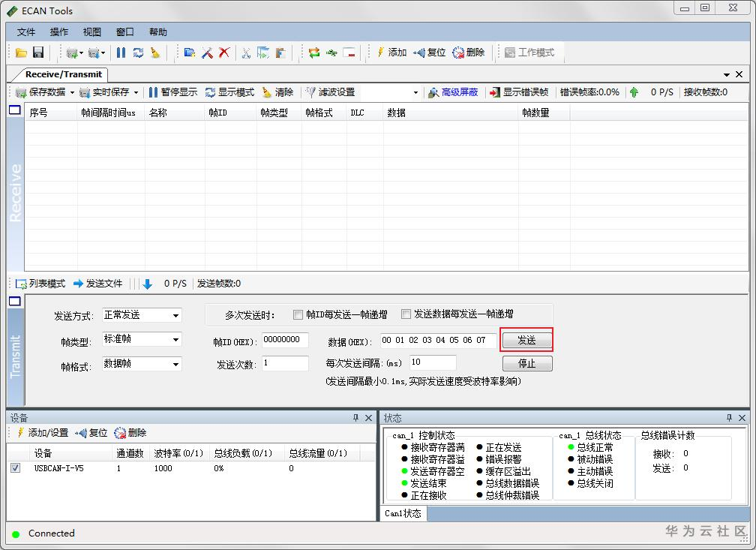Screen dimensions: 756x550
Task: Click the 停止 stop button
Action: pyautogui.click(x=527, y=363)
